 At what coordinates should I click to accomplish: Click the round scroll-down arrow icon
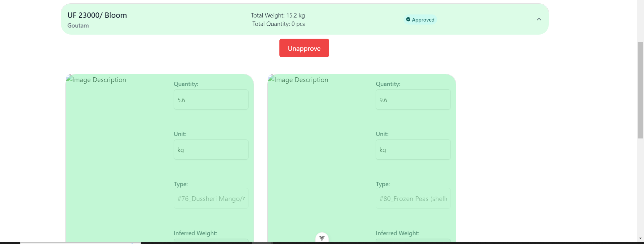click(322, 238)
